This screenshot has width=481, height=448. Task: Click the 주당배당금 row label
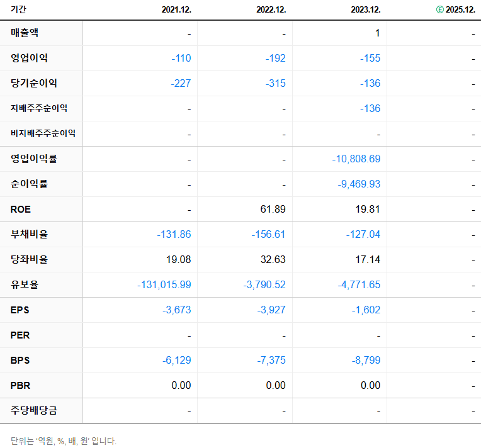coord(34,410)
